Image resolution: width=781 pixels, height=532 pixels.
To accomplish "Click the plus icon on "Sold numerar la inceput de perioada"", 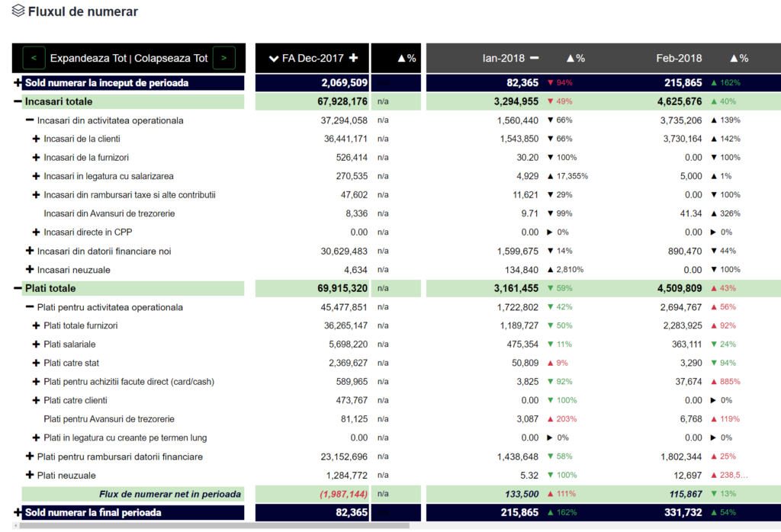I will point(17,83).
